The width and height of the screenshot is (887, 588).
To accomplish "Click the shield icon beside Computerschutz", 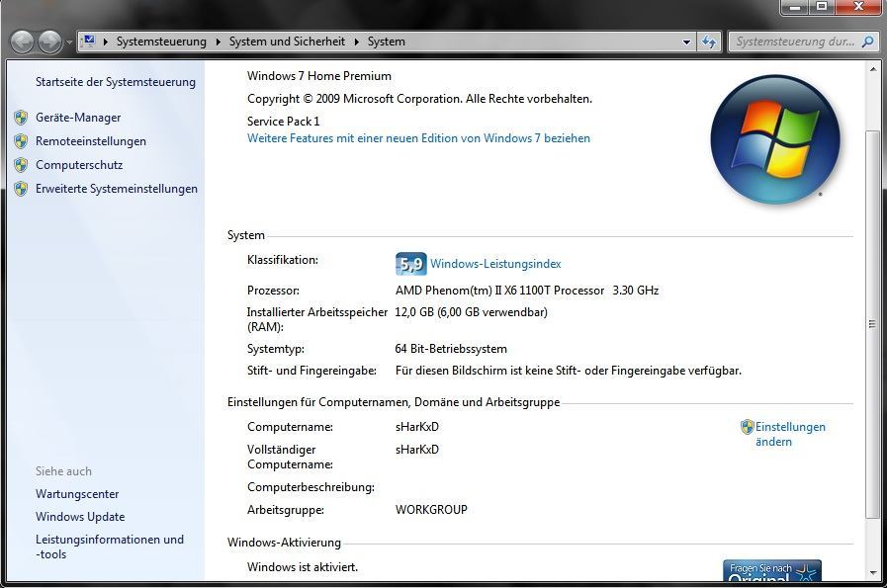I will 21,165.
